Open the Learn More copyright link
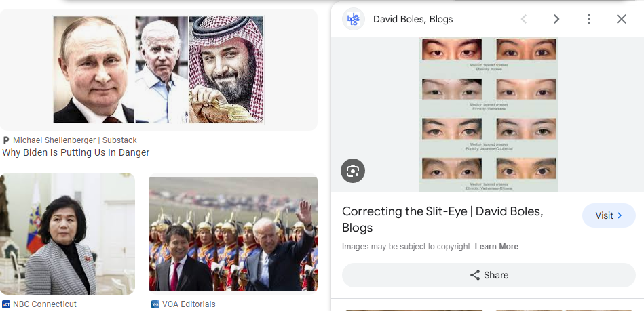644x311 pixels. click(x=497, y=247)
